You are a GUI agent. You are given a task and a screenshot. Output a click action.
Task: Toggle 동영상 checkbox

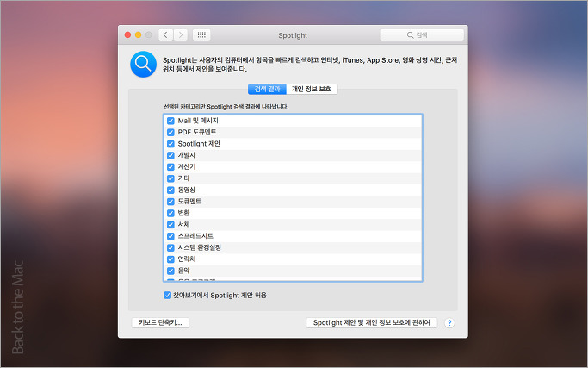tap(170, 190)
